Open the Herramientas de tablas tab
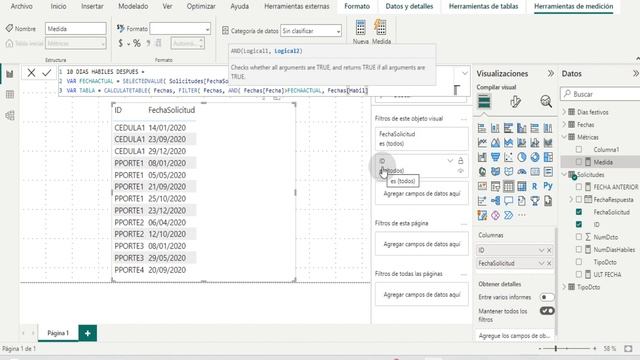 click(x=483, y=6)
